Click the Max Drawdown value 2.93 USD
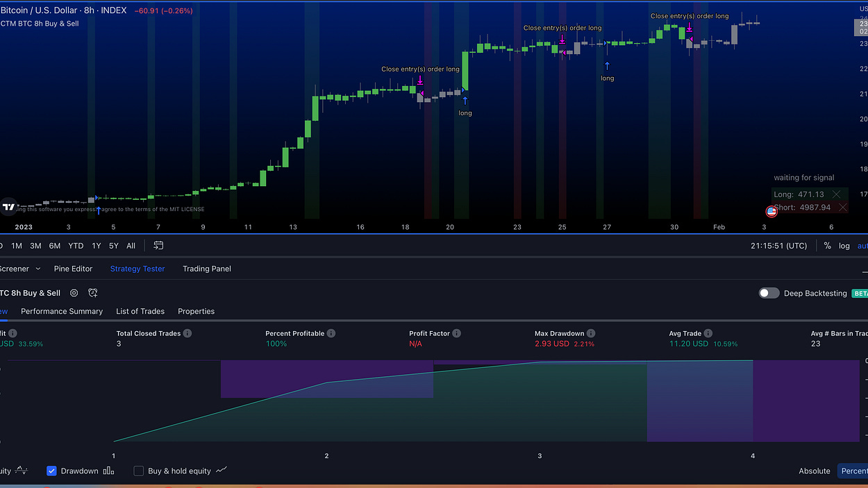 pyautogui.click(x=551, y=344)
